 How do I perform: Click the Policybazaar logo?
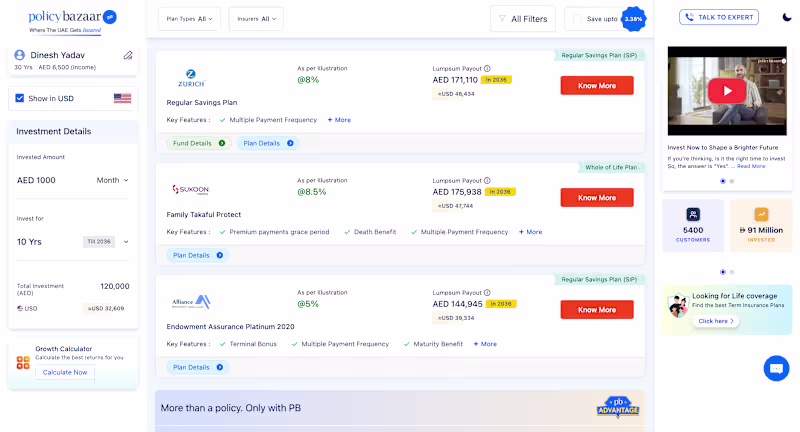coord(72,21)
